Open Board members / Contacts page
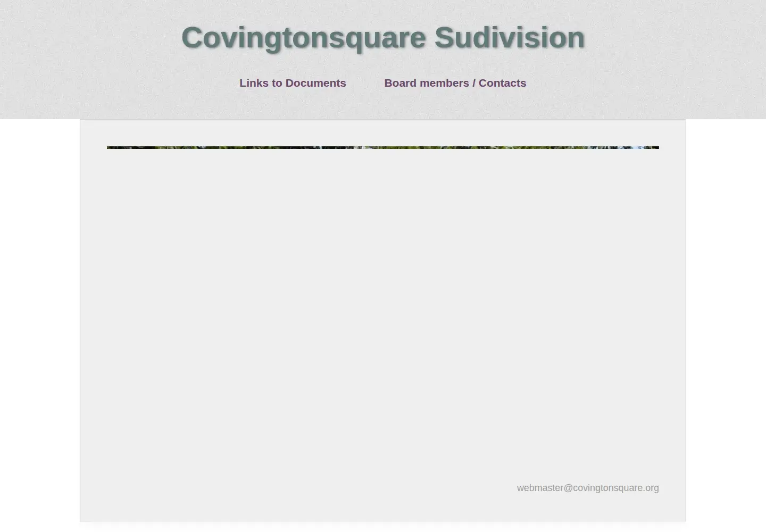Screen dimensions: 766x532 pos(455,83)
